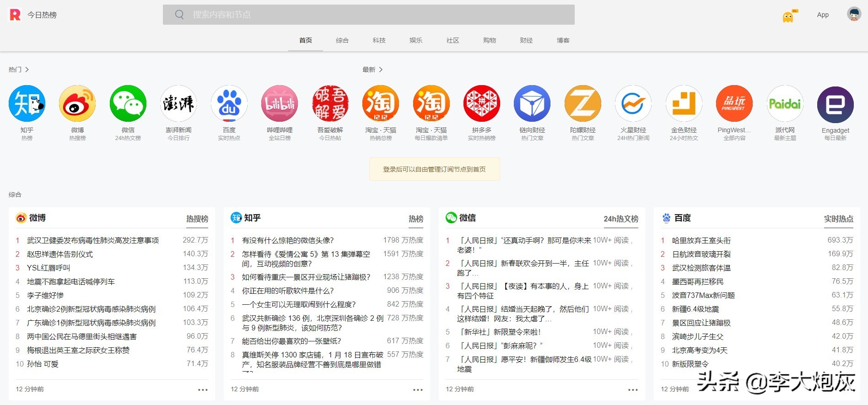
Task: Open Zhihu question 有没有什么惊艳的微信头像?
Action: tap(288, 240)
